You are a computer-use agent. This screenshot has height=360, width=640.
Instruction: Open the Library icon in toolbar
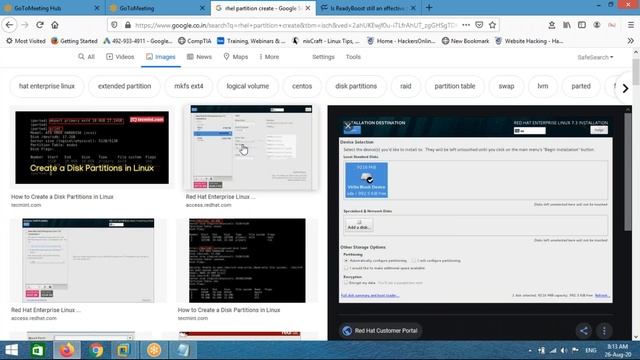(x=567, y=25)
